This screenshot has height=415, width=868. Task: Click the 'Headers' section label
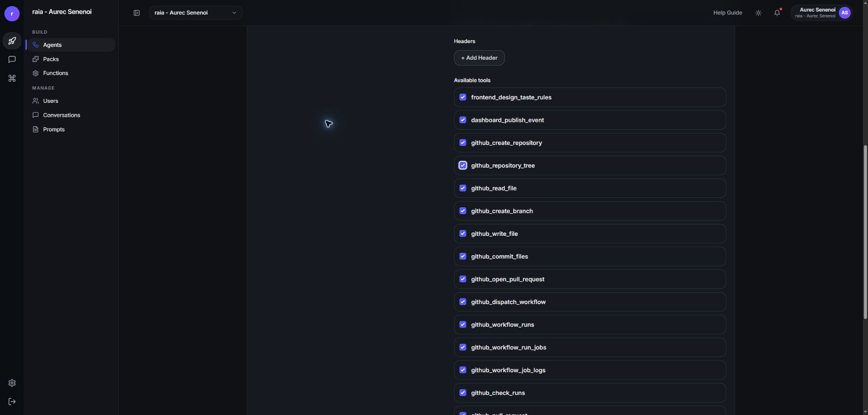(x=464, y=41)
